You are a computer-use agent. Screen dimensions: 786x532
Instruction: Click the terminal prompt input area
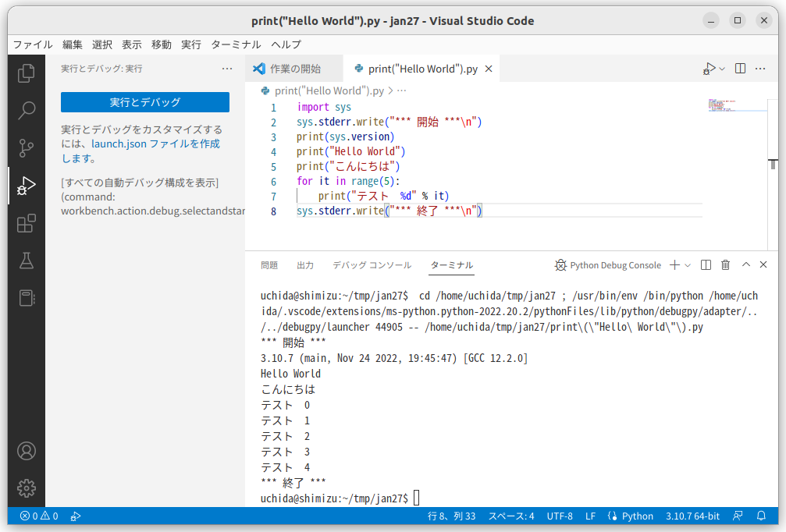pyautogui.click(x=416, y=498)
